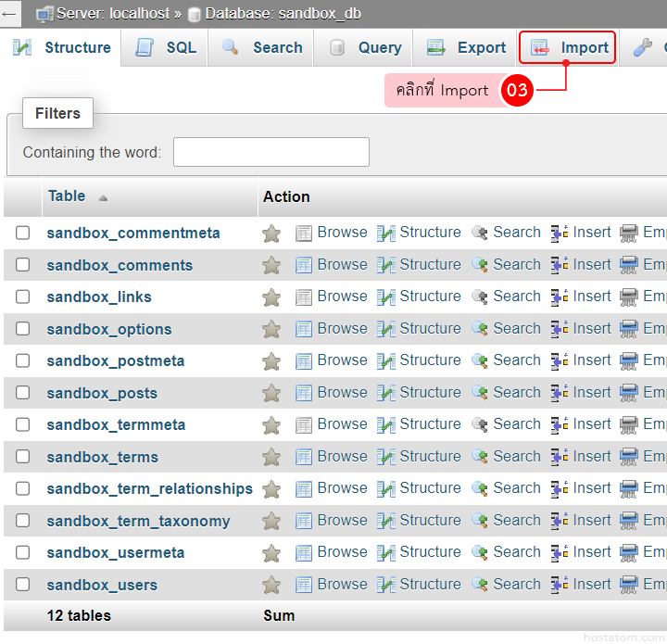Sort by the Table column header arrow
This screenshot has width=667, height=644.
103,197
